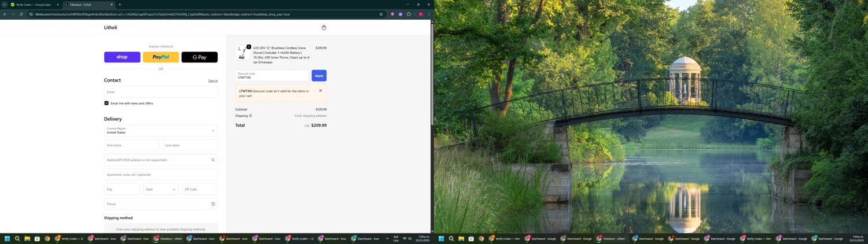Open File Explorer from the left taskbar
This screenshot has height=244, width=868.
coord(27,238)
